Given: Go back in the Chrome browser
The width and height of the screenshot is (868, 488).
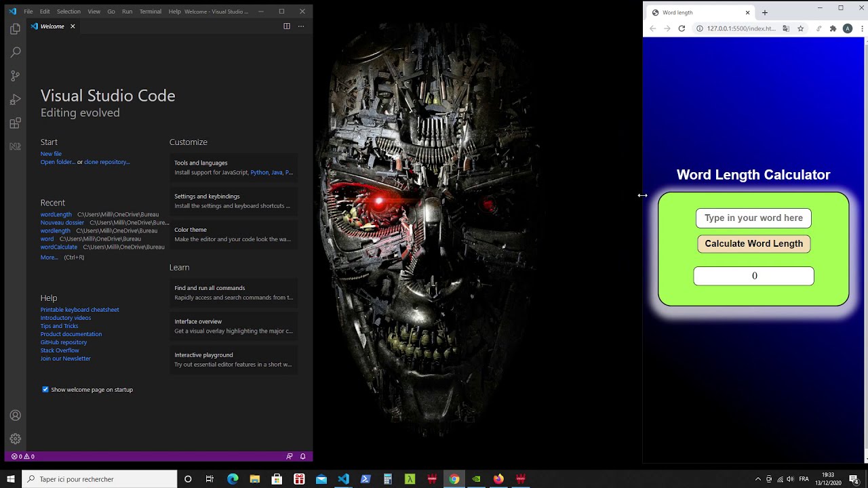Looking at the screenshot, I should pos(652,28).
